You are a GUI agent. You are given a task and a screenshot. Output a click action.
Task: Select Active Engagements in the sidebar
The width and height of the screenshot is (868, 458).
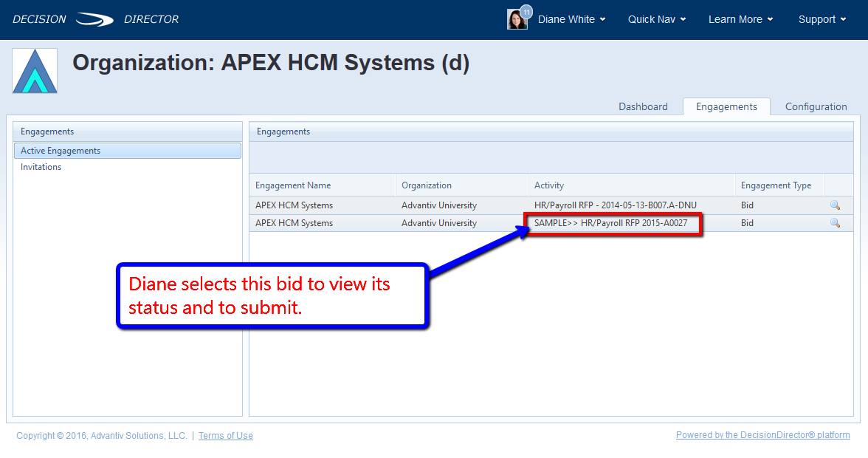[128, 151]
